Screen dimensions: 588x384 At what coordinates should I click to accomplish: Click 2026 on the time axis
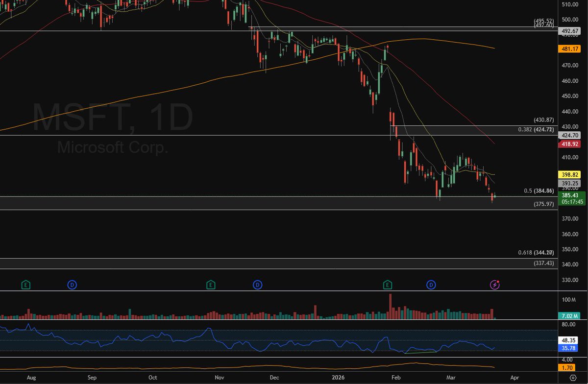pyautogui.click(x=339, y=378)
